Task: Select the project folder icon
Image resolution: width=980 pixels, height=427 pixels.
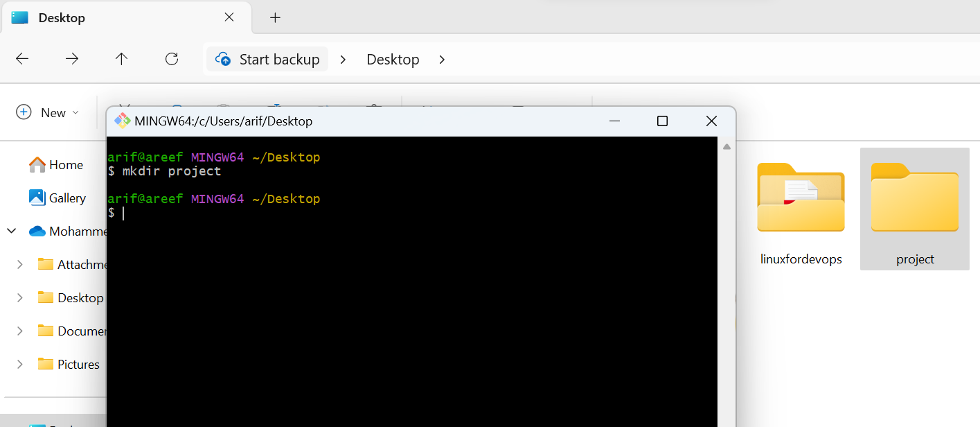Action: [x=915, y=197]
